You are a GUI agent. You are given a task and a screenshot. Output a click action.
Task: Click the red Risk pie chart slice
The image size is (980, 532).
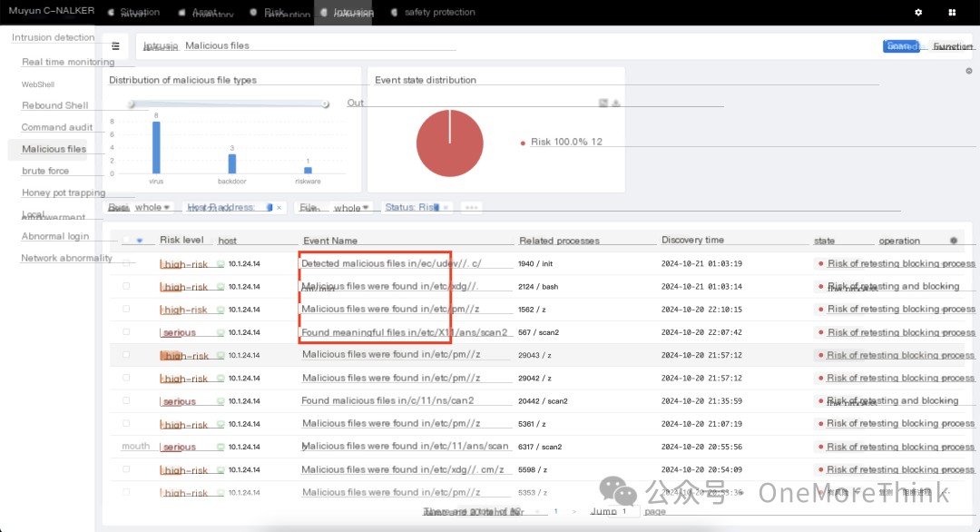click(x=450, y=143)
